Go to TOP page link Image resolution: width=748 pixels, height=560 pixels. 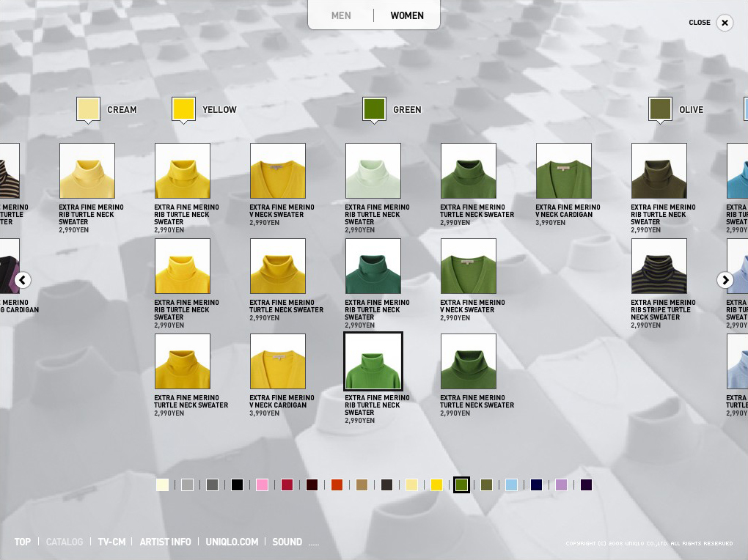[23, 542]
